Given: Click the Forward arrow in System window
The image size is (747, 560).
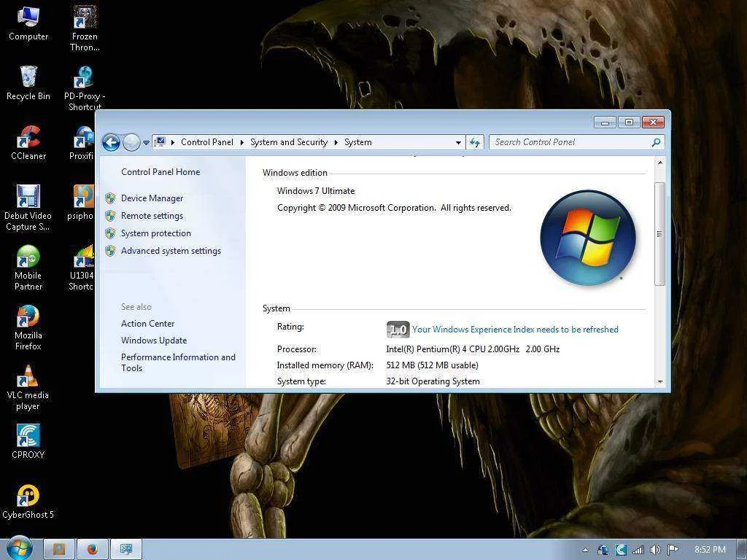Looking at the screenshot, I should coord(131,142).
